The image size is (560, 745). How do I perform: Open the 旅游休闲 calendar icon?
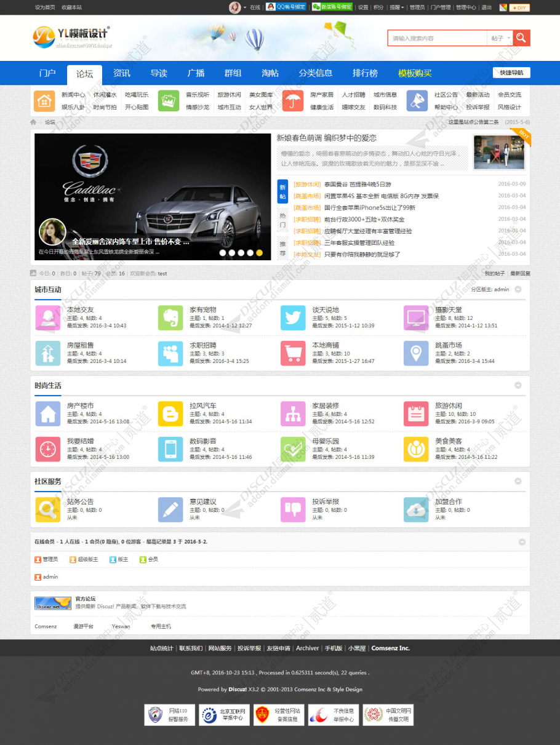click(x=416, y=414)
